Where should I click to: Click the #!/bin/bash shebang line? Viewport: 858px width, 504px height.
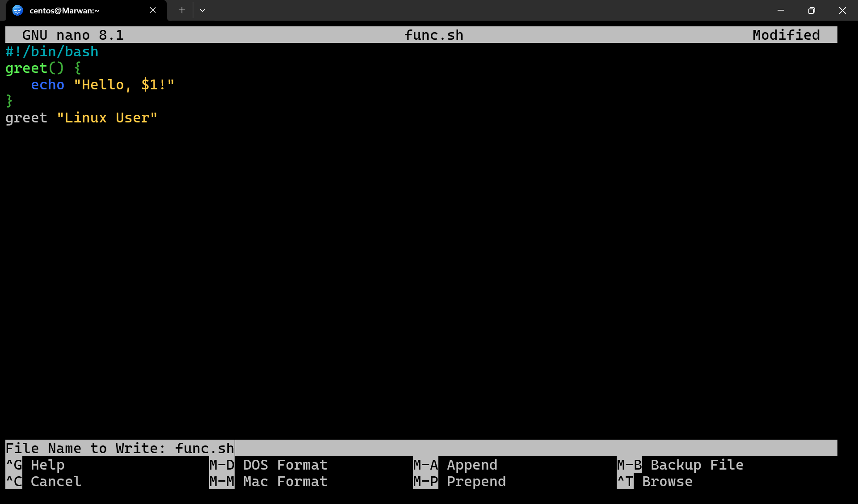pyautogui.click(x=52, y=51)
